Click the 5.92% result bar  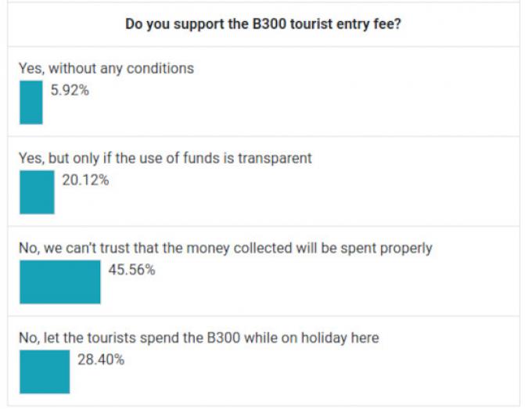tap(31, 102)
